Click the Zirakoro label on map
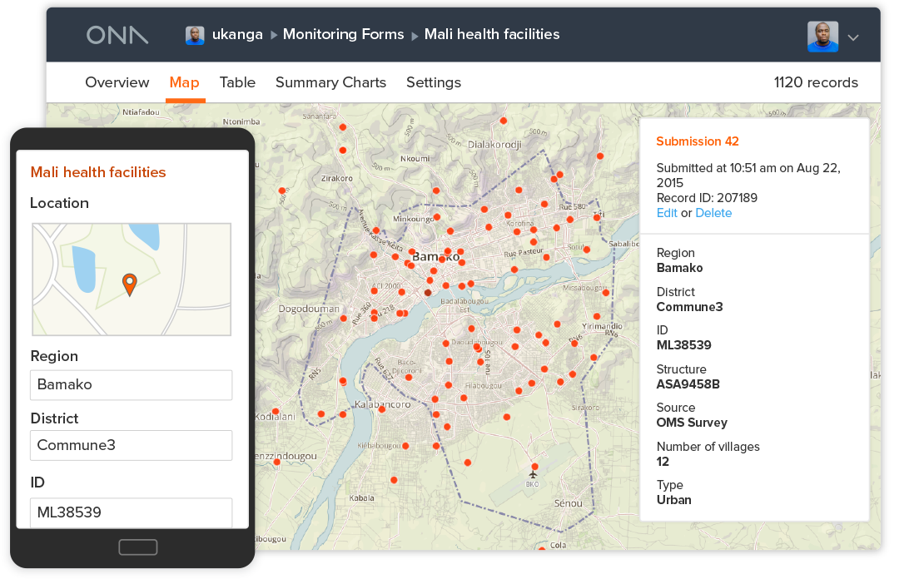 336,179
